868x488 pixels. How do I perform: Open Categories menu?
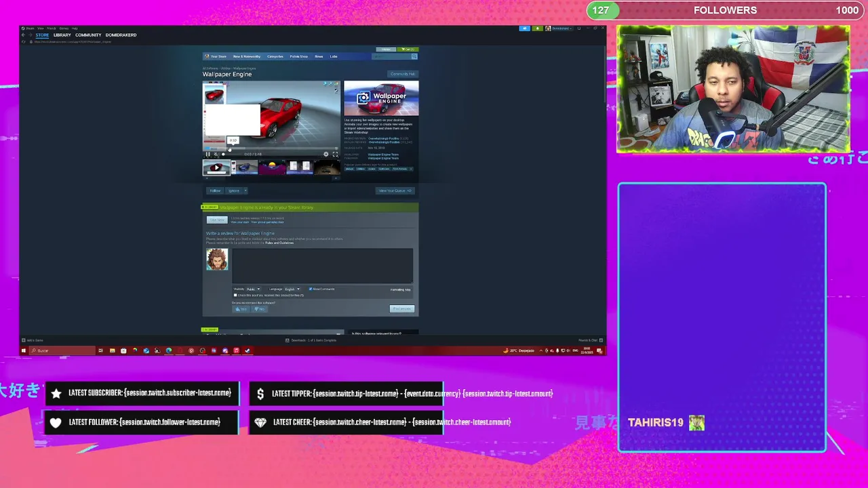pos(275,56)
